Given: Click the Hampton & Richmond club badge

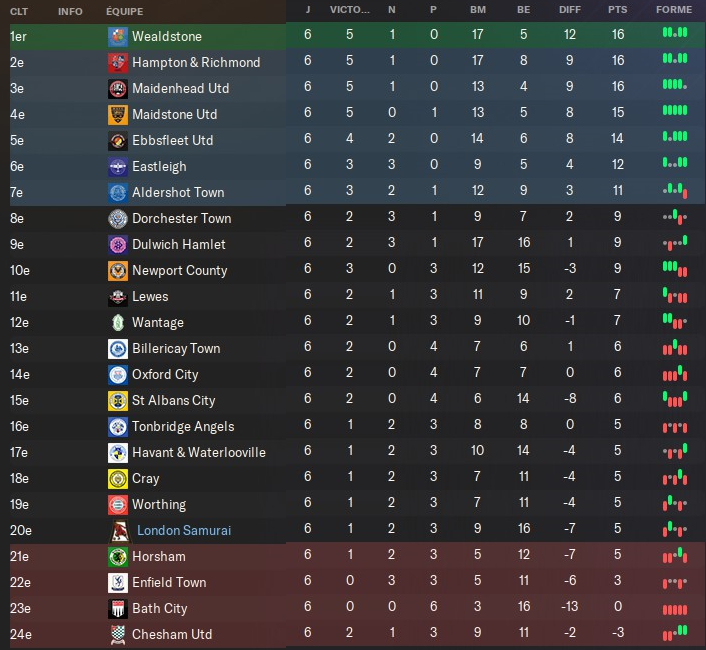Looking at the screenshot, I should tap(118, 63).
